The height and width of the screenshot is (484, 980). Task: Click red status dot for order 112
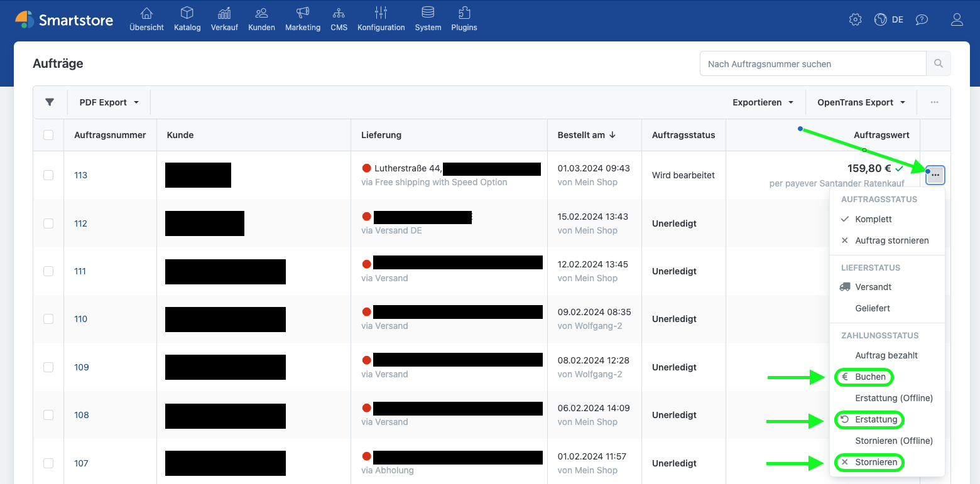pos(367,217)
